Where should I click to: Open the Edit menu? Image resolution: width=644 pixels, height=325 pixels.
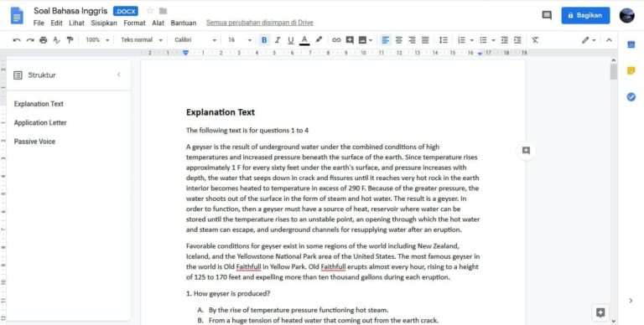(56, 23)
